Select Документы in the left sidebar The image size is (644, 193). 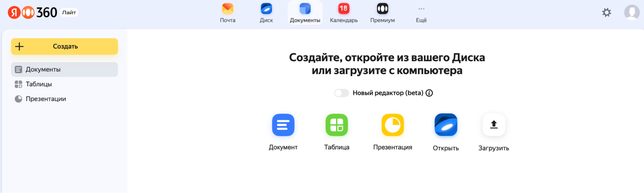64,69
